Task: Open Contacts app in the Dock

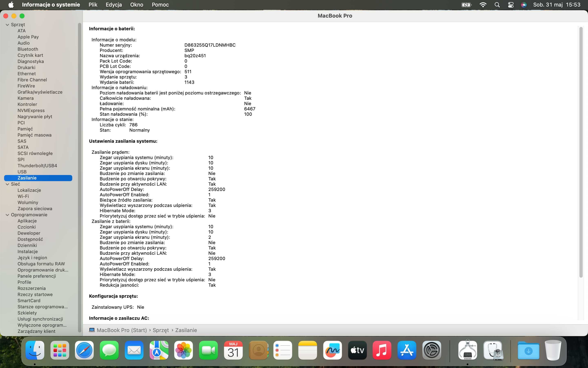Action: click(258, 350)
